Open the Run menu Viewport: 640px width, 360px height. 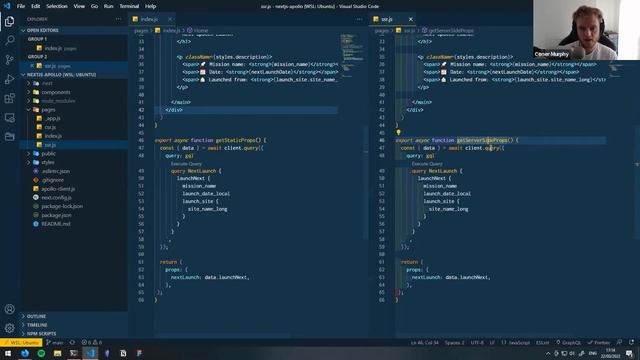pos(108,6)
